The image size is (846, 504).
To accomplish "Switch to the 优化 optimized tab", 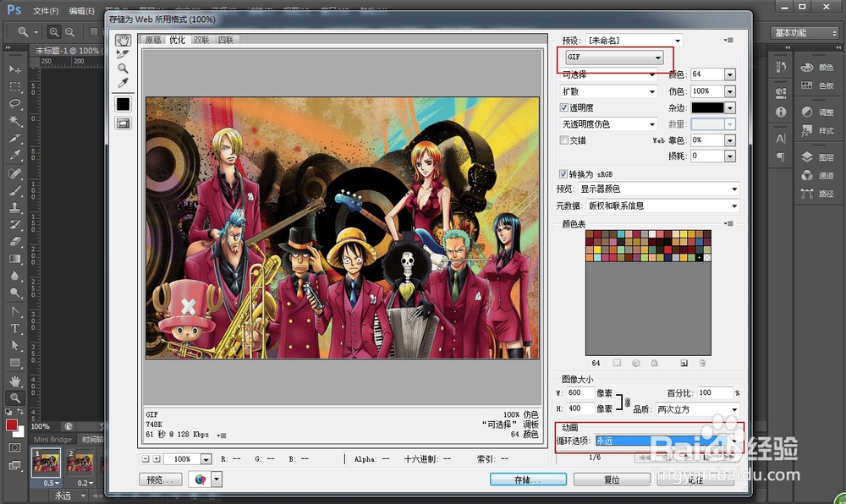I will click(x=177, y=40).
